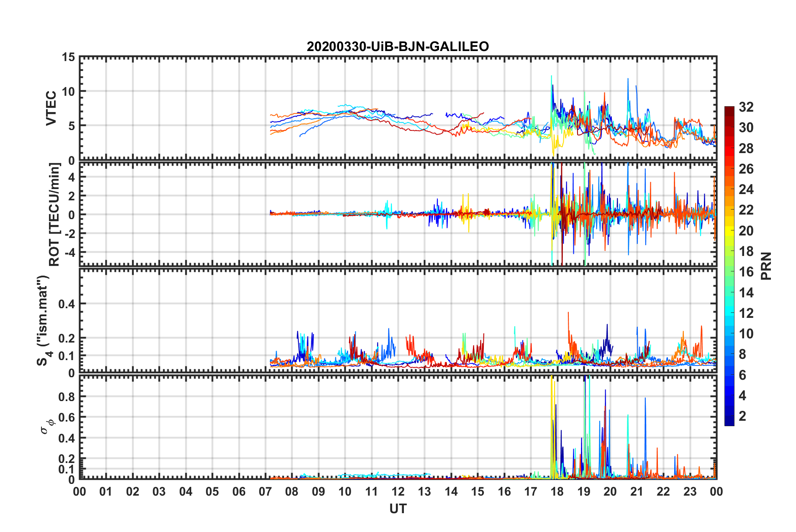Click the PRN colorbar tick label "6"

(742, 375)
